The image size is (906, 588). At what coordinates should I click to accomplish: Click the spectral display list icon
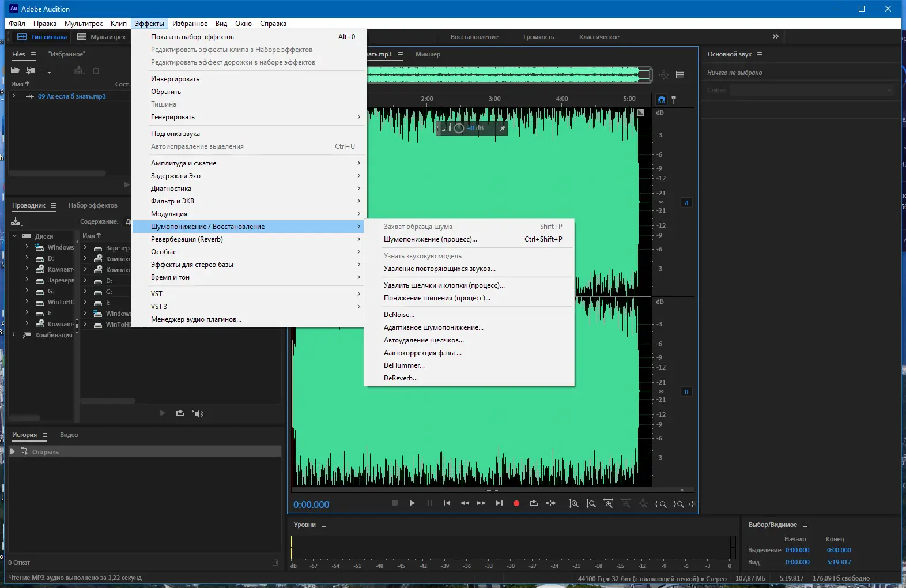pos(680,74)
